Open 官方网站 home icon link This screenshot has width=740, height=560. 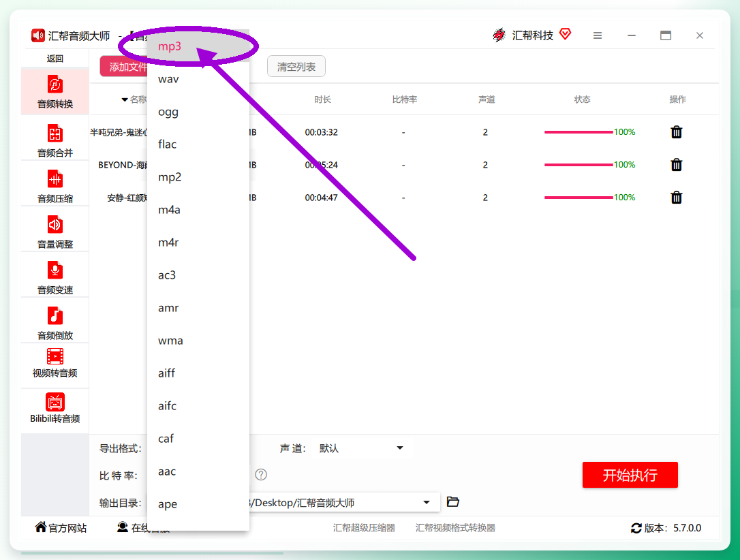[x=41, y=527]
